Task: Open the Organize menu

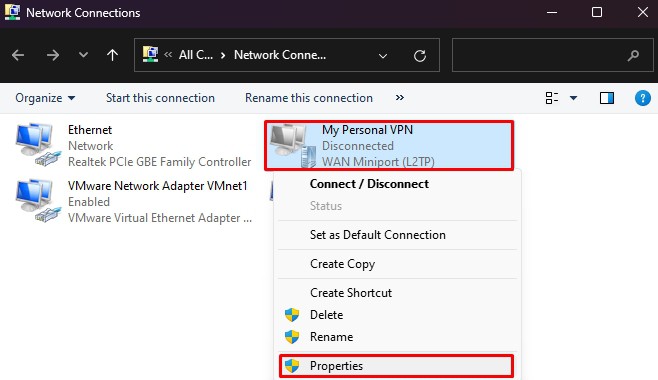Action: (x=45, y=98)
